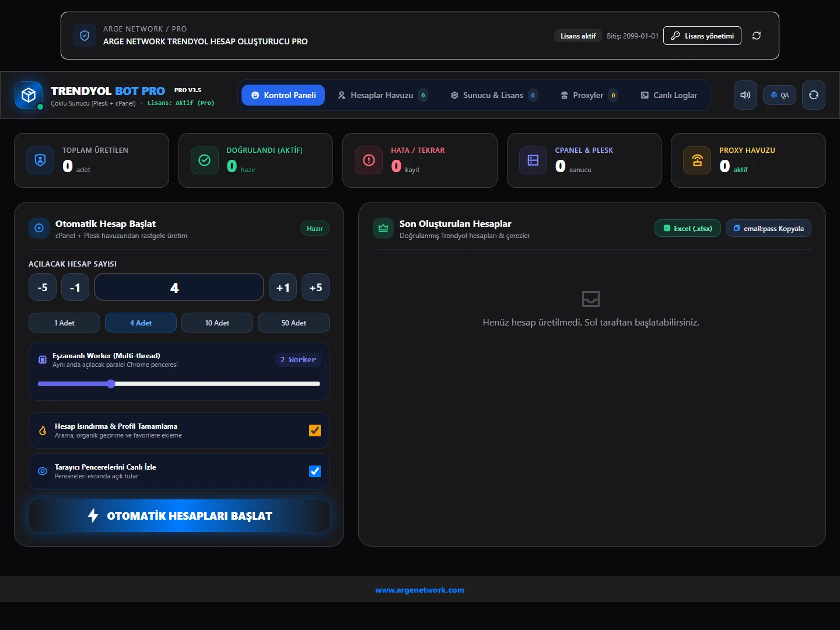Go to the Proxyler tab
This screenshot has width=840, height=630.
pos(589,95)
